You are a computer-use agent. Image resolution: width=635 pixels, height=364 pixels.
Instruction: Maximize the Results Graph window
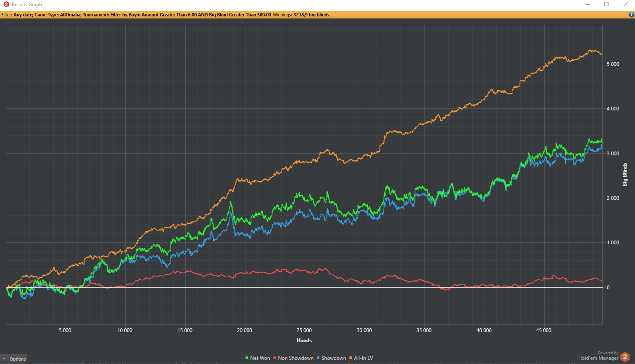[x=606, y=5]
